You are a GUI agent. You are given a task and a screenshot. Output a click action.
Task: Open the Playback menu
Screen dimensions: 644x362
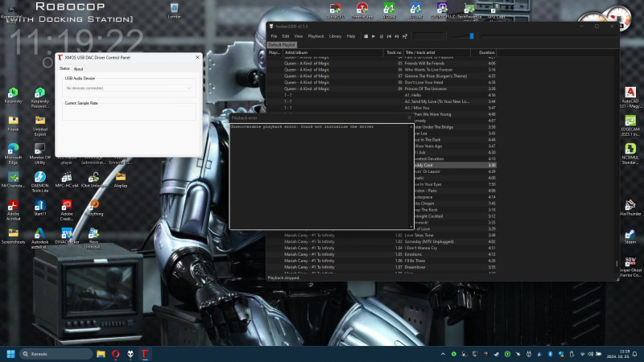(x=316, y=36)
